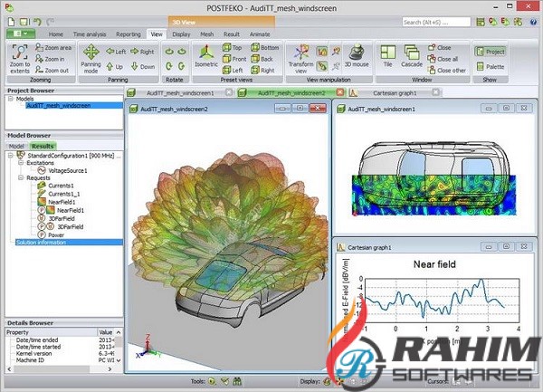543x392 pixels.
Task: Open Transform view tool
Action: (x=301, y=59)
